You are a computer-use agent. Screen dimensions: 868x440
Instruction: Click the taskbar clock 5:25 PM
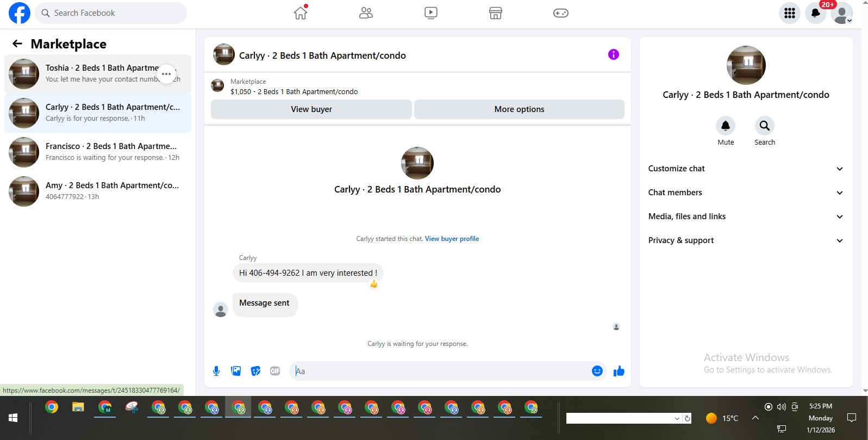[821, 406]
